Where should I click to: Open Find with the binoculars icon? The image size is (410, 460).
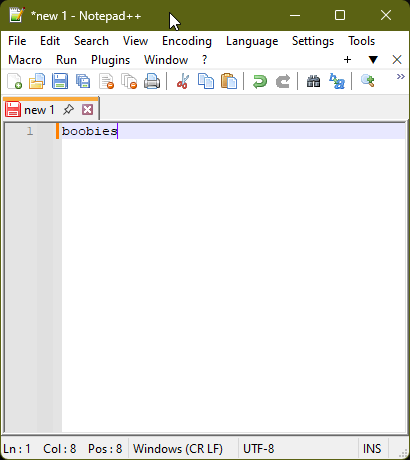(313, 81)
